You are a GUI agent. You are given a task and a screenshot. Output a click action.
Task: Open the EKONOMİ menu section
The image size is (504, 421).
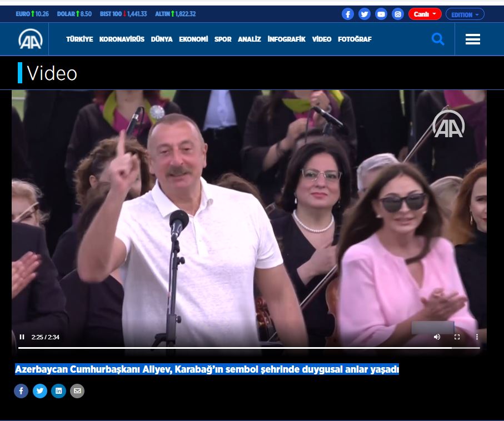193,39
